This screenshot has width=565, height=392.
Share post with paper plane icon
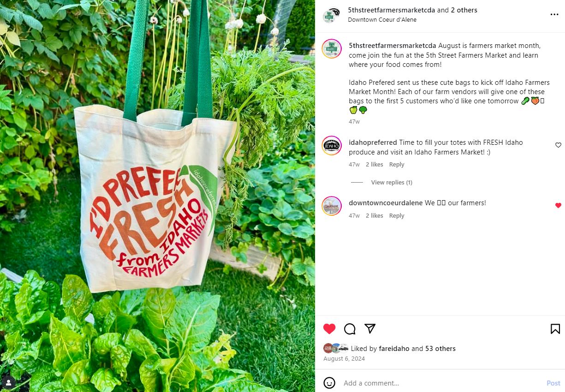click(x=370, y=328)
